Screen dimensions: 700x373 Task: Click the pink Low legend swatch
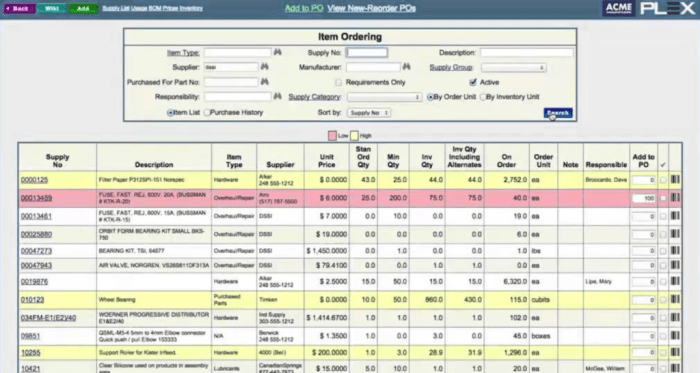click(332, 136)
